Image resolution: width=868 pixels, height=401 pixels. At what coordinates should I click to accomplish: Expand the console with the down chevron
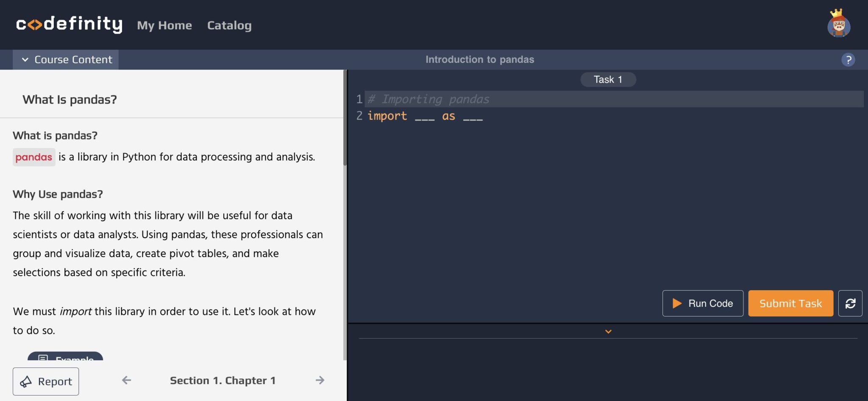tap(608, 331)
